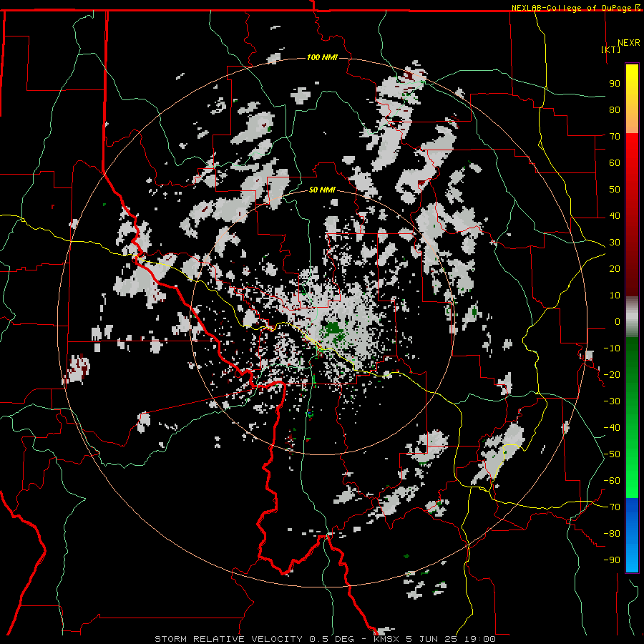Click the 50 value on velocity scale
The height and width of the screenshot is (644, 644).
(615, 190)
